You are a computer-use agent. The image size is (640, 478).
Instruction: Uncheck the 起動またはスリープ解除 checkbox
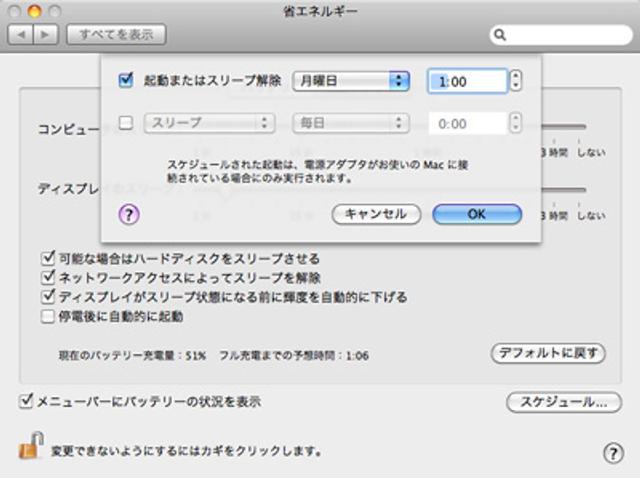click(126, 81)
